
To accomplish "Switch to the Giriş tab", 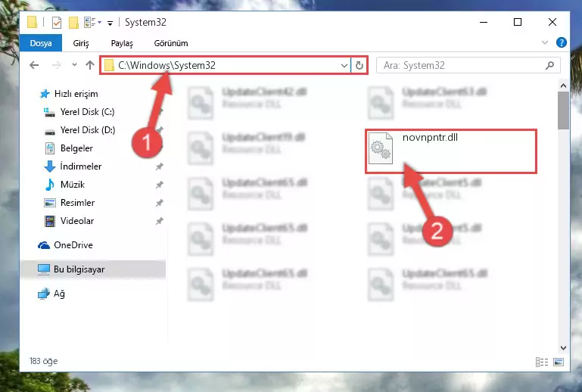I will 80,43.
